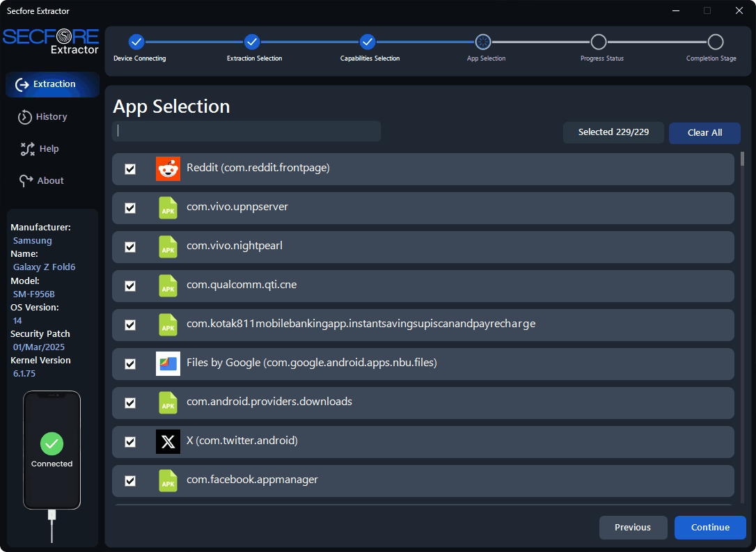756x552 pixels.
Task: Go back with the Previous button
Action: (x=633, y=528)
